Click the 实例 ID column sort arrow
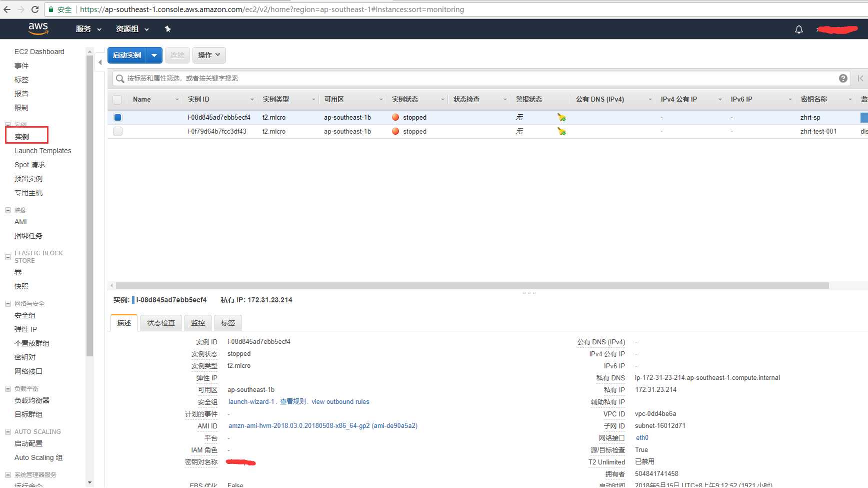 [x=252, y=100]
